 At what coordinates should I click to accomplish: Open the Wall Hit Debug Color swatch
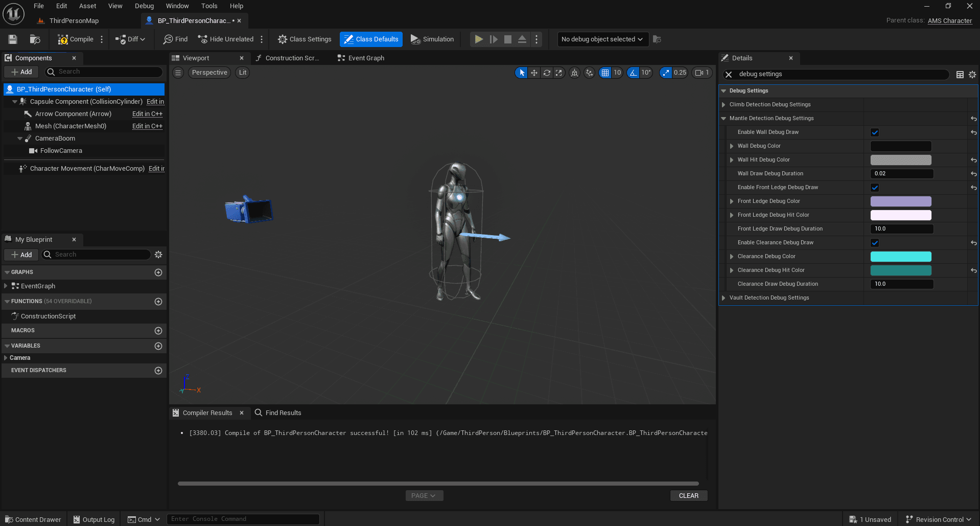click(x=901, y=160)
